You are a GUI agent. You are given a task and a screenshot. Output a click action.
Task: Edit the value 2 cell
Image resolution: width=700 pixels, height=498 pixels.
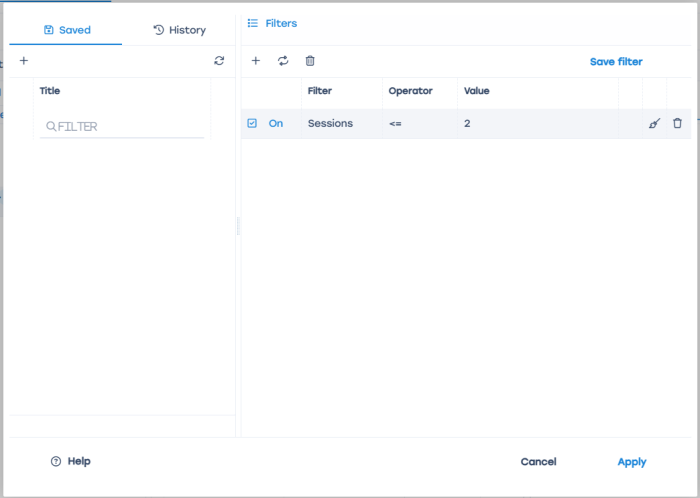click(467, 123)
